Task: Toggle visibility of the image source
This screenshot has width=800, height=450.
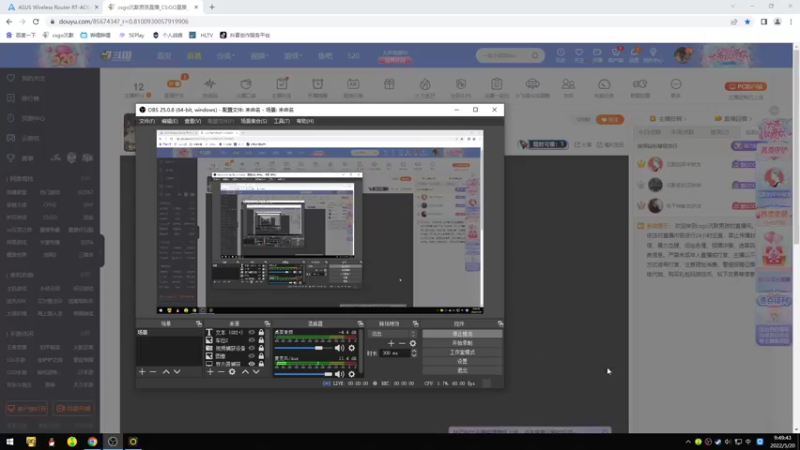Action: [x=252, y=356]
